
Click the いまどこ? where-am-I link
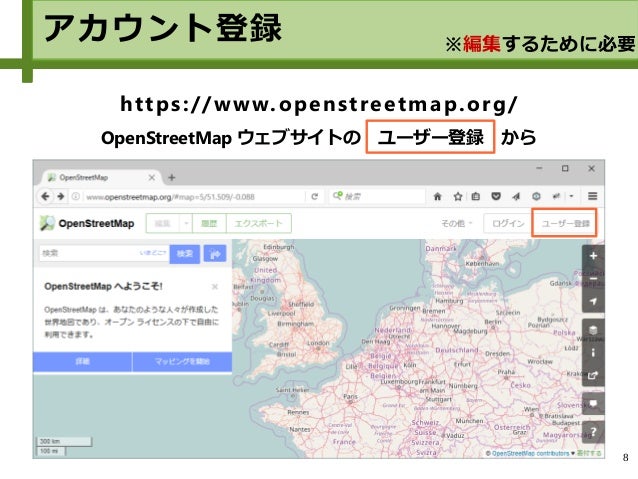[x=153, y=253]
